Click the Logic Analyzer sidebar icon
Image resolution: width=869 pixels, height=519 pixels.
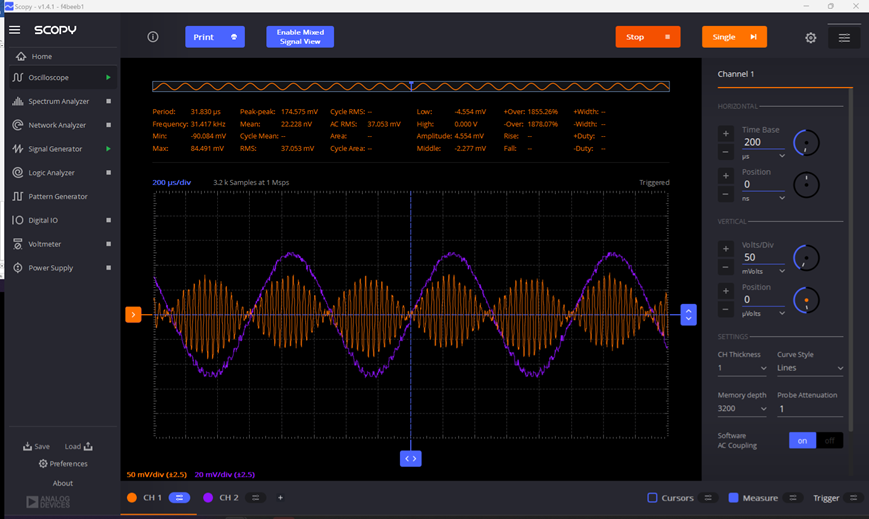tap(18, 172)
